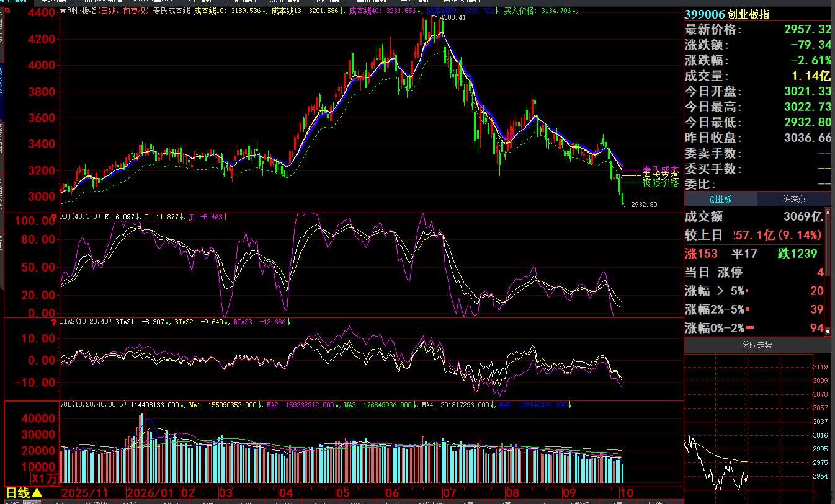This screenshot has height=504, width=835.
Task: Click the 涨幅 > 5% row
Action: coord(754,291)
